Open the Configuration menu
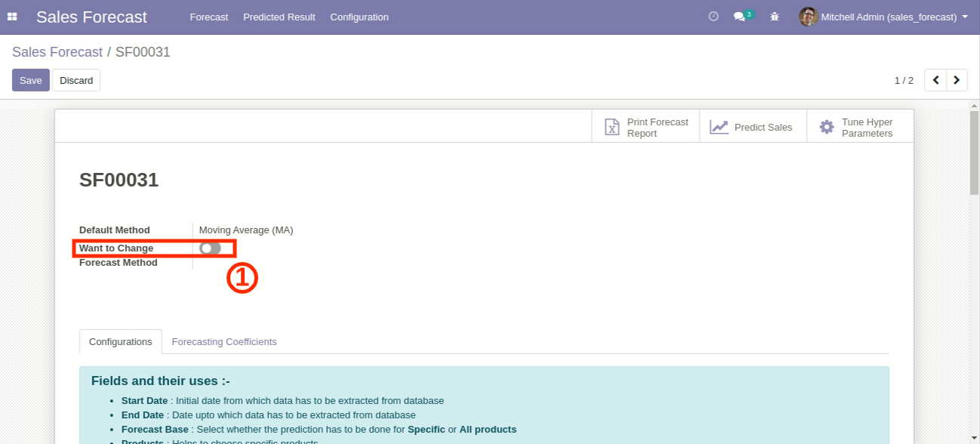Image resolution: width=980 pixels, height=444 pixels. pos(359,17)
